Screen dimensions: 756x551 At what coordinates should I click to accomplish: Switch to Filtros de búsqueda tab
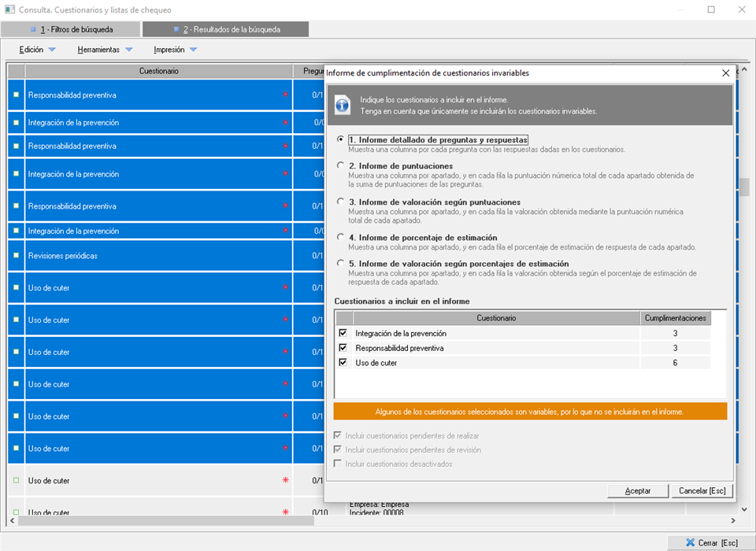tap(71, 30)
